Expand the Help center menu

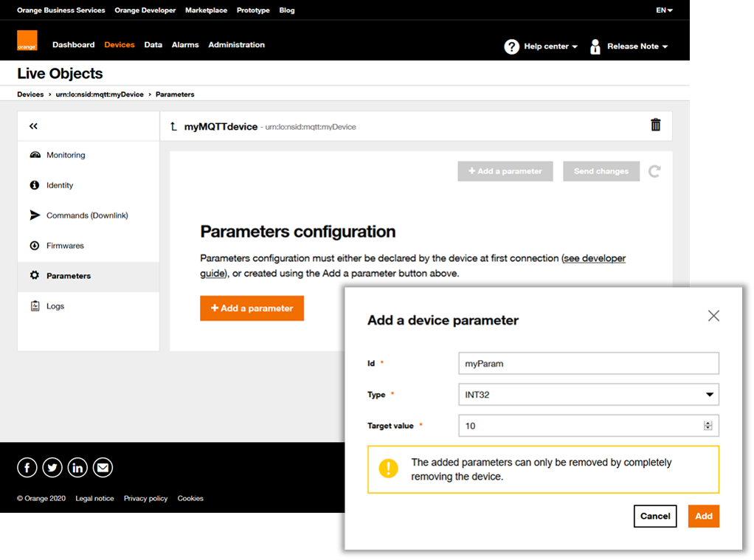point(550,46)
